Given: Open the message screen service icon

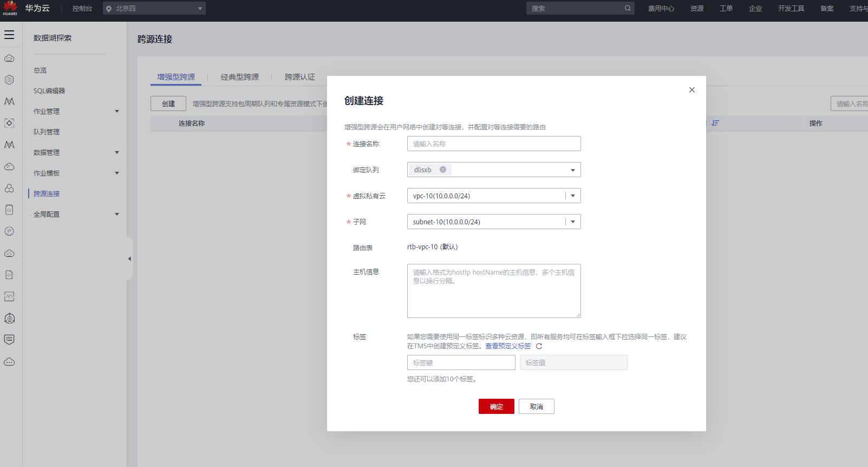Looking at the screenshot, I should (9, 340).
